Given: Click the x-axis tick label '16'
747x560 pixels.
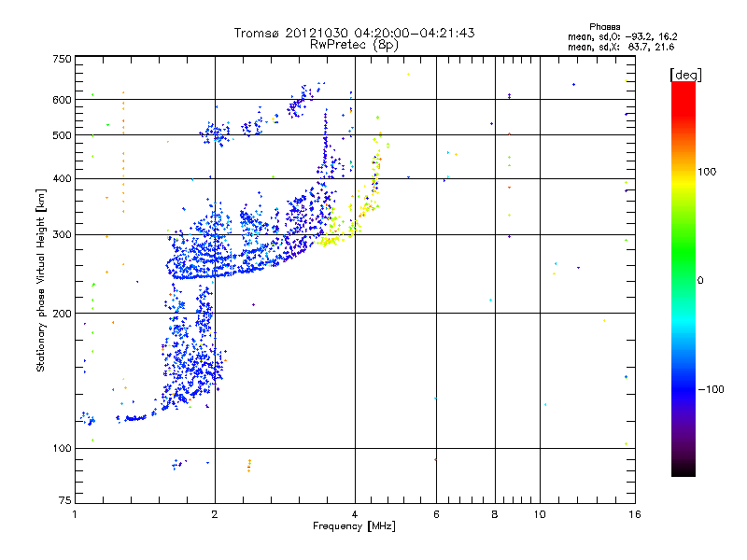Looking at the screenshot, I should click(635, 514).
